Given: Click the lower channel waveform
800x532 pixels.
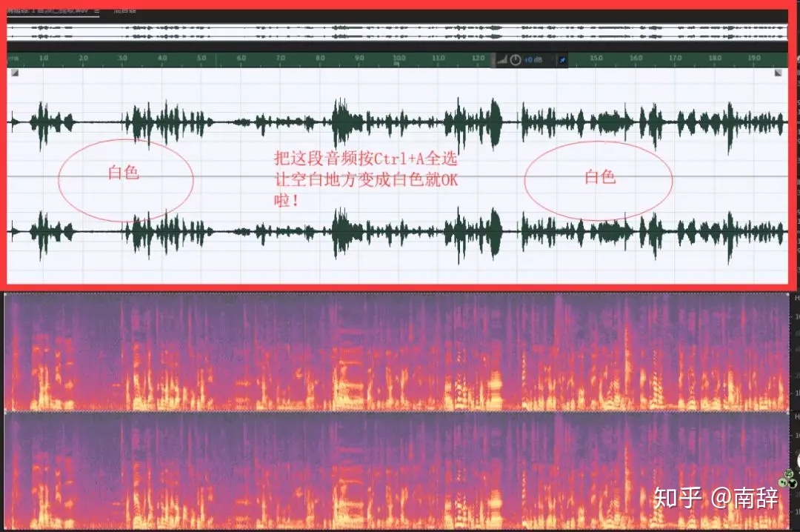Looking at the screenshot, I should [x=397, y=233].
